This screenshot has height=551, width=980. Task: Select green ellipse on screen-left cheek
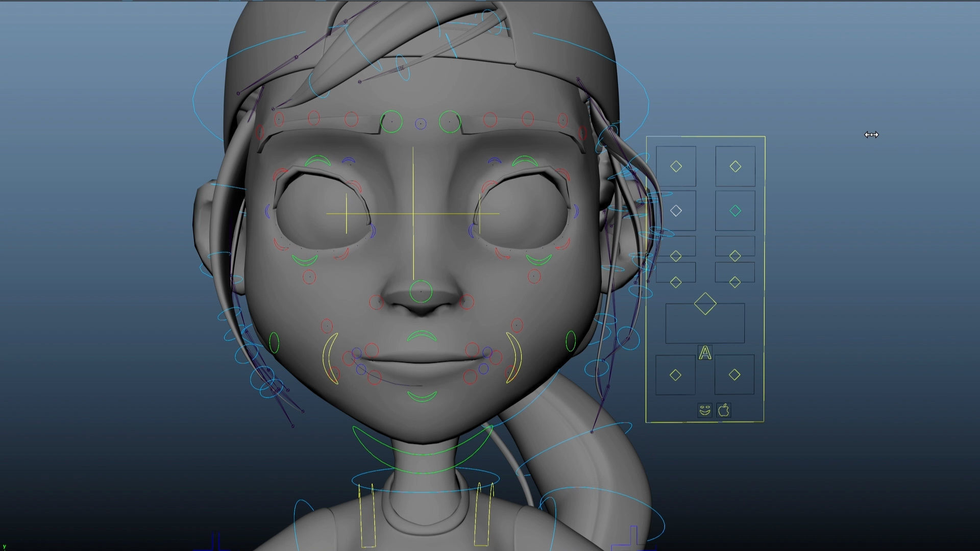coord(274,343)
